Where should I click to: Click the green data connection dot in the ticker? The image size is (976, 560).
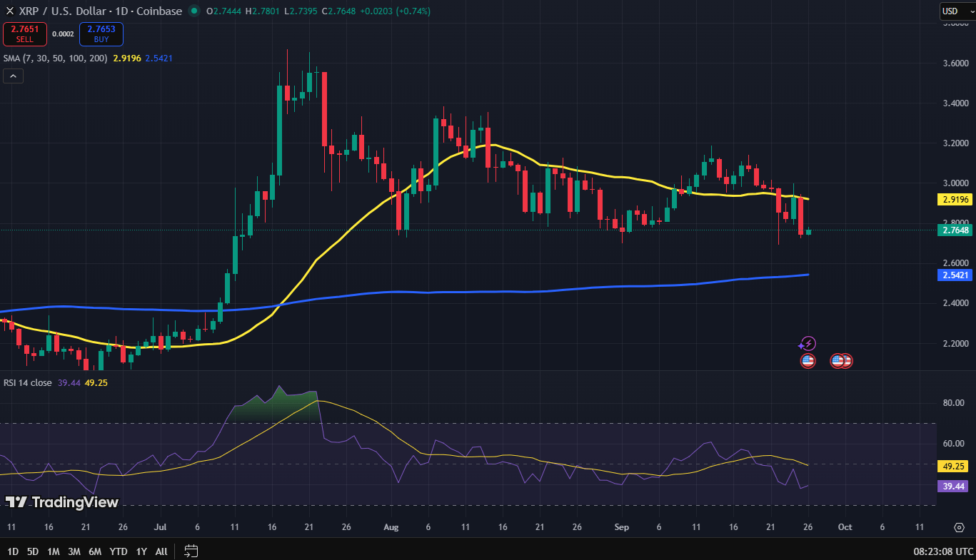click(193, 11)
